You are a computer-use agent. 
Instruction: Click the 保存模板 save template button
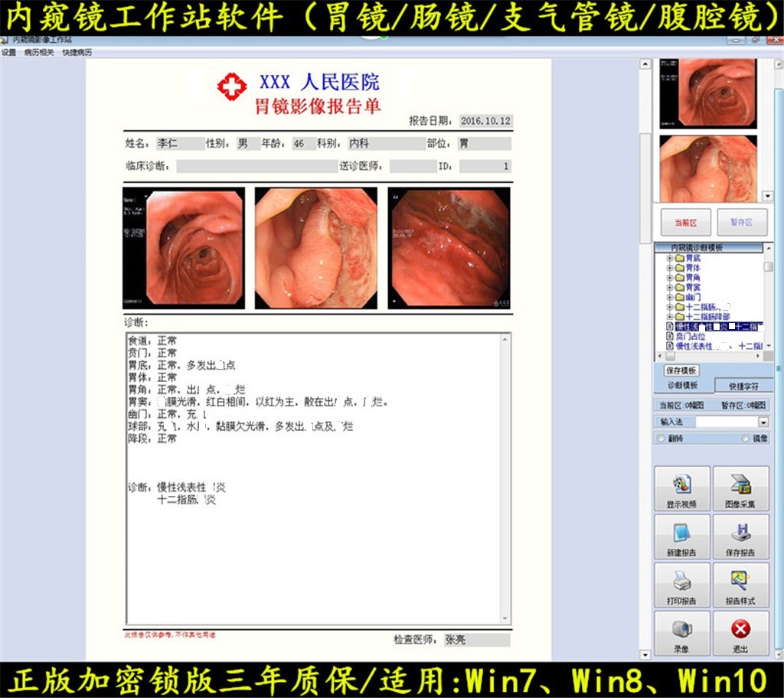[x=681, y=370]
